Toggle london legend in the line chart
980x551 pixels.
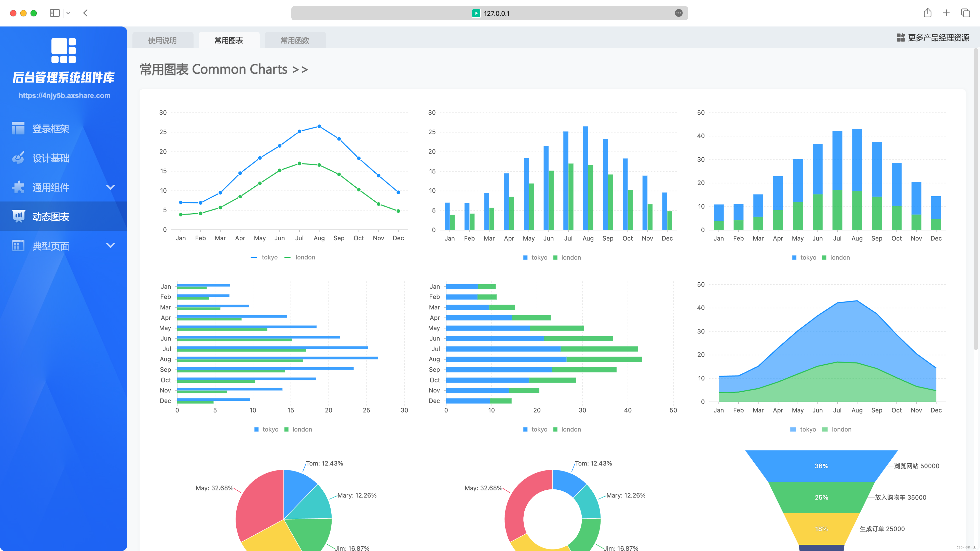(x=300, y=257)
